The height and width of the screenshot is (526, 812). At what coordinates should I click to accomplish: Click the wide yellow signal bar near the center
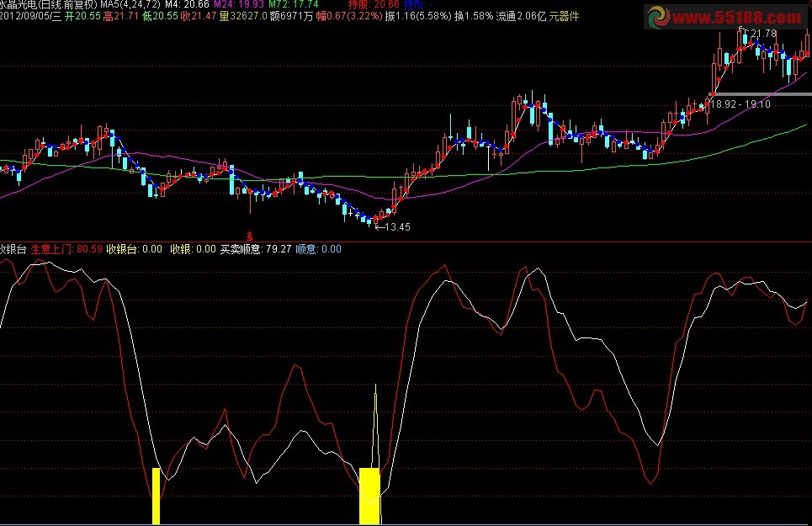[369, 496]
